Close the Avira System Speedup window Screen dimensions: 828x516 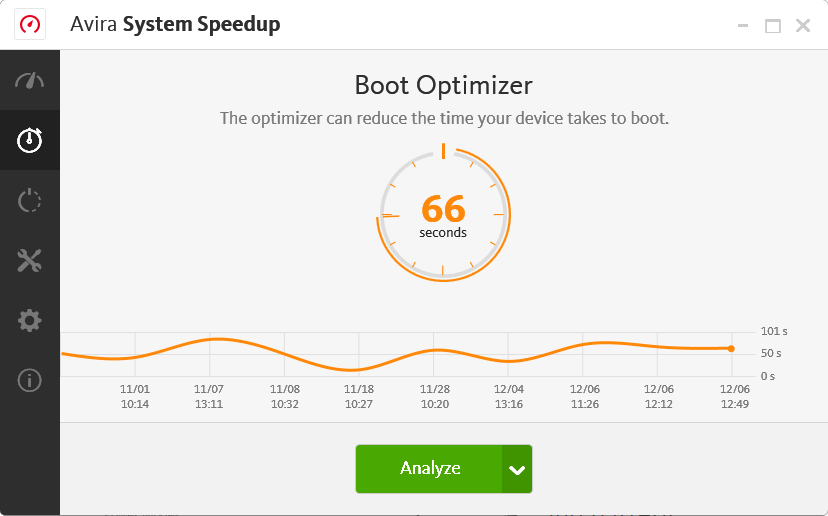pos(803,26)
